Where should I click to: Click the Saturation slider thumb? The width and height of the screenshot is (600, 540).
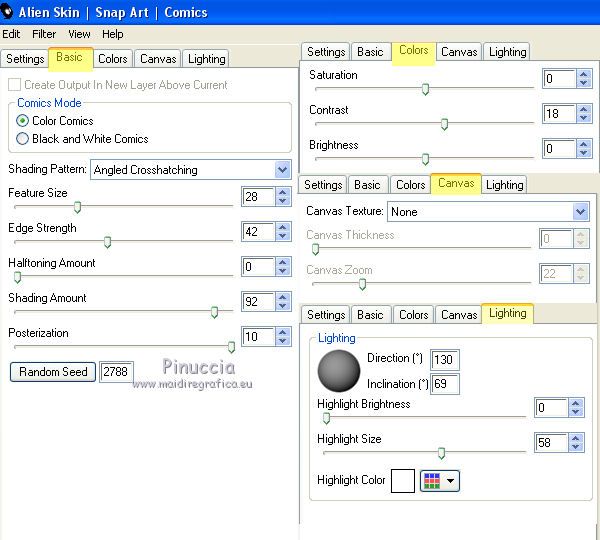425,89
